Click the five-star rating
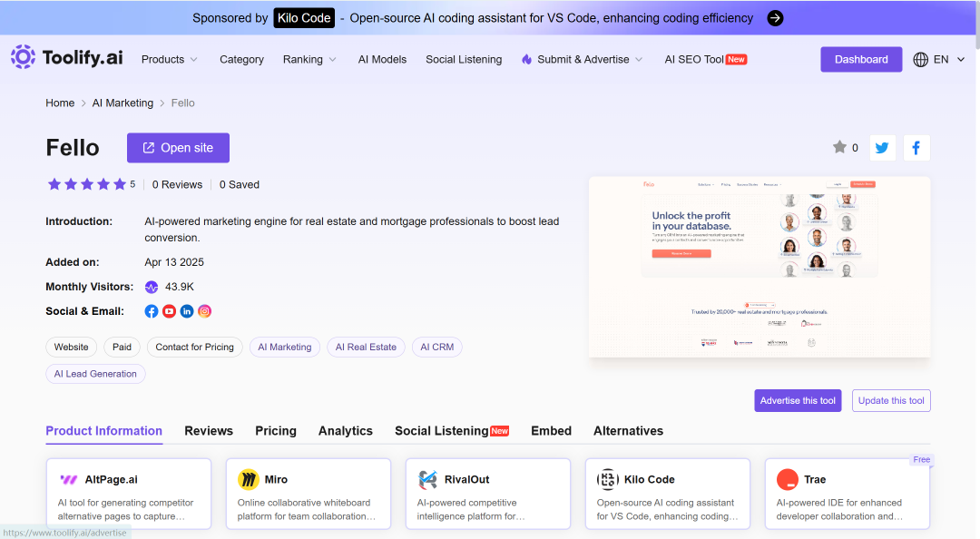Screen dimensions: 980x539 [87, 184]
